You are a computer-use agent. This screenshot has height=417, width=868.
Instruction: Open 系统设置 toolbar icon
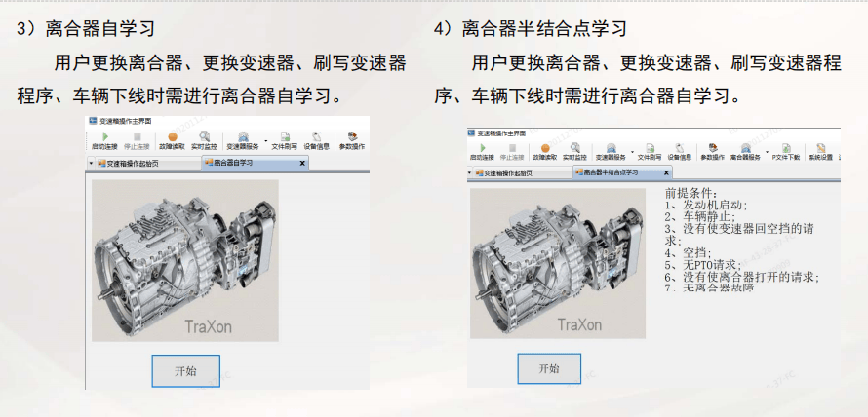point(820,152)
